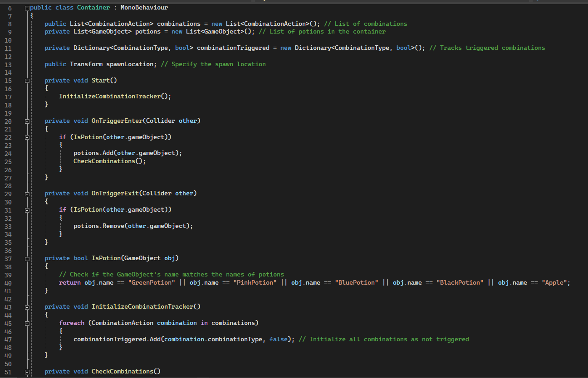
Task: Click the 'combinationTriggered' field declaration on line 11
Action: point(233,48)
